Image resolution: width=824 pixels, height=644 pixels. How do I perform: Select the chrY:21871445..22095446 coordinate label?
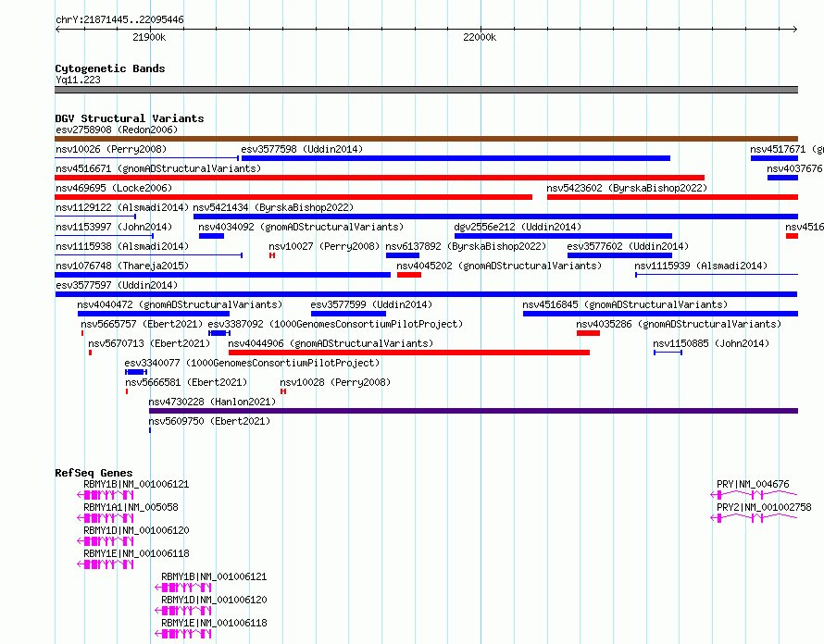(119, 19)
